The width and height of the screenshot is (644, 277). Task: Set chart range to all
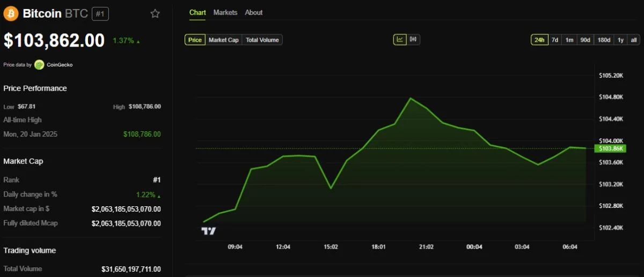[634, 40]
